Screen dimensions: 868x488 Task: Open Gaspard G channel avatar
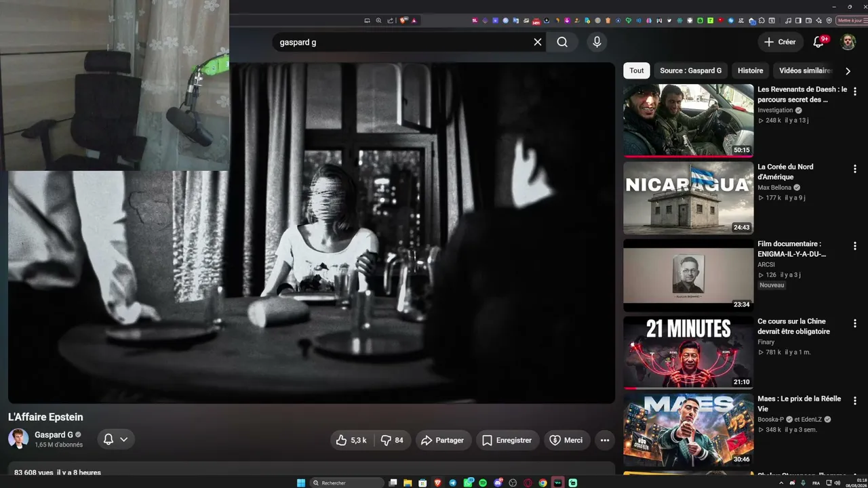[18, 439]
